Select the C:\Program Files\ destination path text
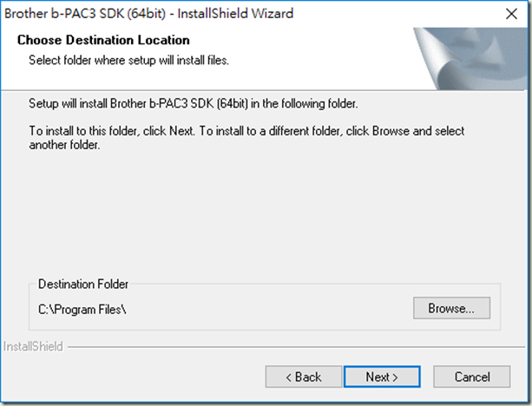The height and width of the screenshot is (406, 532). (x=82, y=310)
